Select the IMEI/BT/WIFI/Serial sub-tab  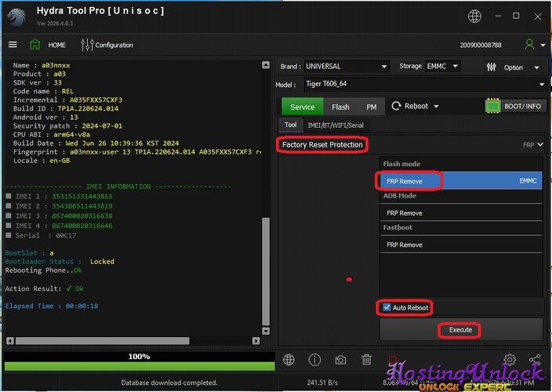pos(336,125)
